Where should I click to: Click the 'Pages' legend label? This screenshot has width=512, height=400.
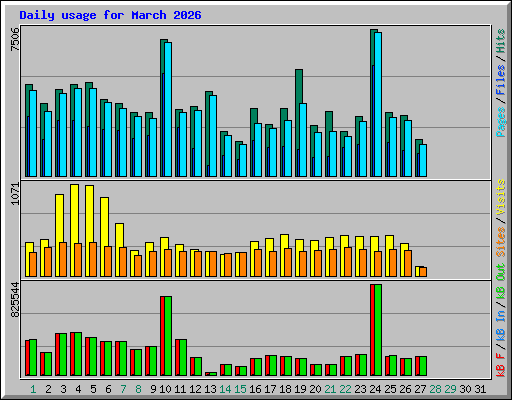pyautogui.click(x=501, y=122)
